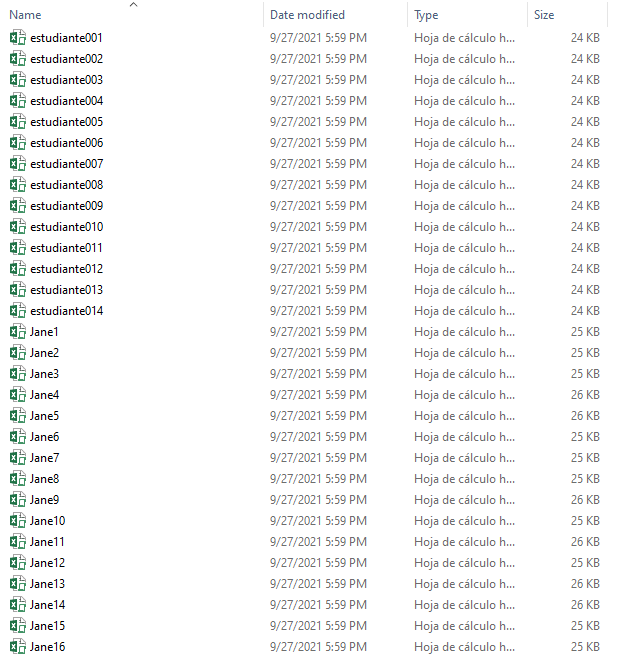Click the Excel icon of Jane1
Screen dimensions: 639x656
coord(18,332)
